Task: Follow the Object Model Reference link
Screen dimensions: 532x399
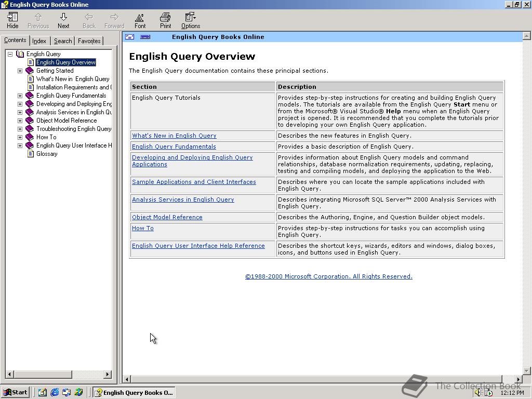Action: 167,217
